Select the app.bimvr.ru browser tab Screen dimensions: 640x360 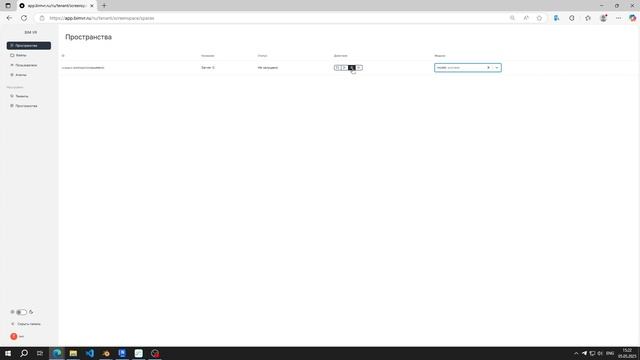(x=56, y=6)
